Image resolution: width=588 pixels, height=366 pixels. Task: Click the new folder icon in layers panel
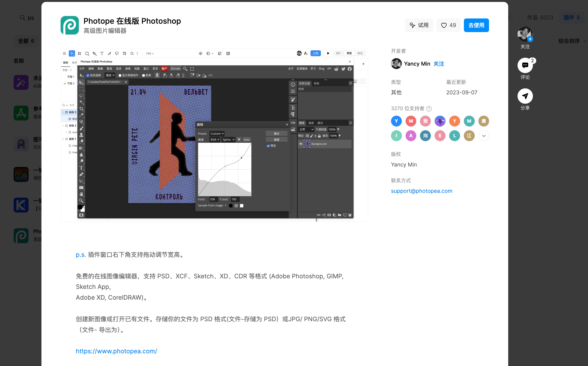(339, 215)
